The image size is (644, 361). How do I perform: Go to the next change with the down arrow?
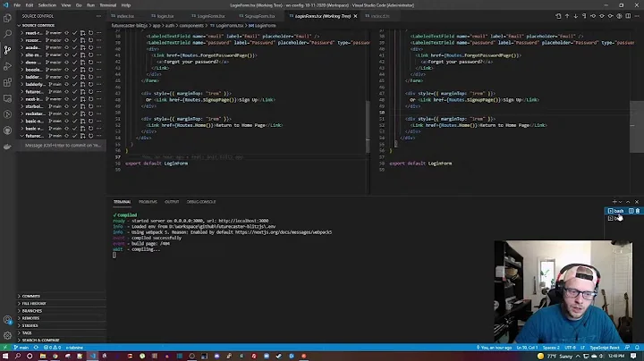pos(575,16)
